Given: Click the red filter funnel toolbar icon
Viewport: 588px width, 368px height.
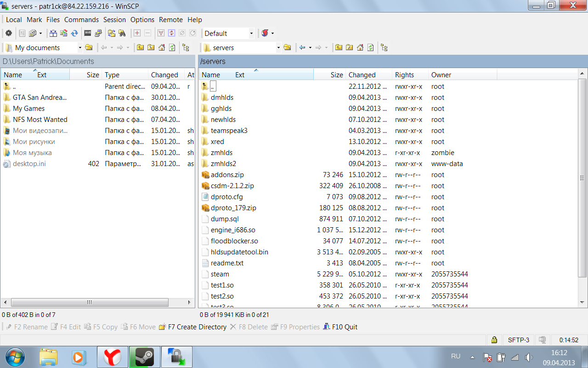Looking at the screenshot, I should (161, 33).
